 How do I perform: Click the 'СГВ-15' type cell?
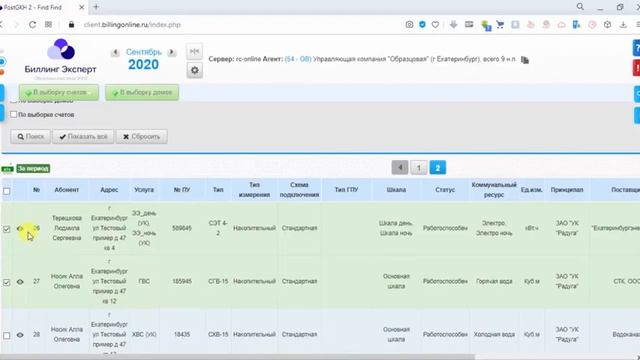218,281
